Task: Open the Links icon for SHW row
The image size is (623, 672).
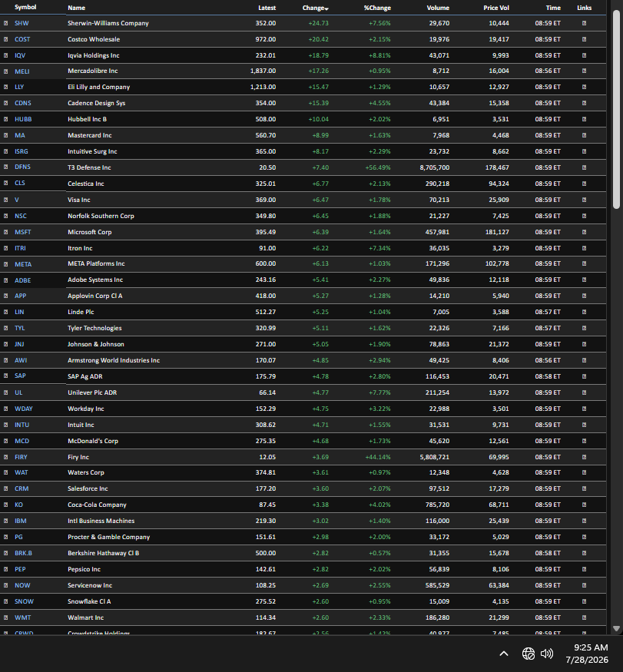Action: pyautogui.click(x=584, y=23)
